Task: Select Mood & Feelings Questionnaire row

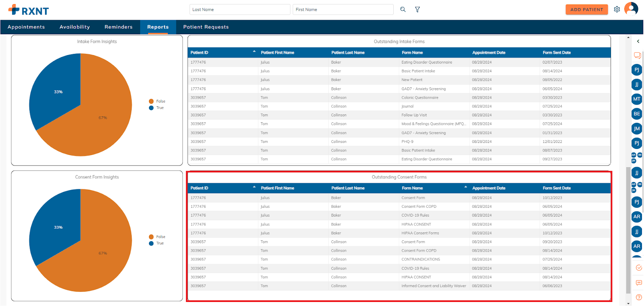Action: coord(399,124)
